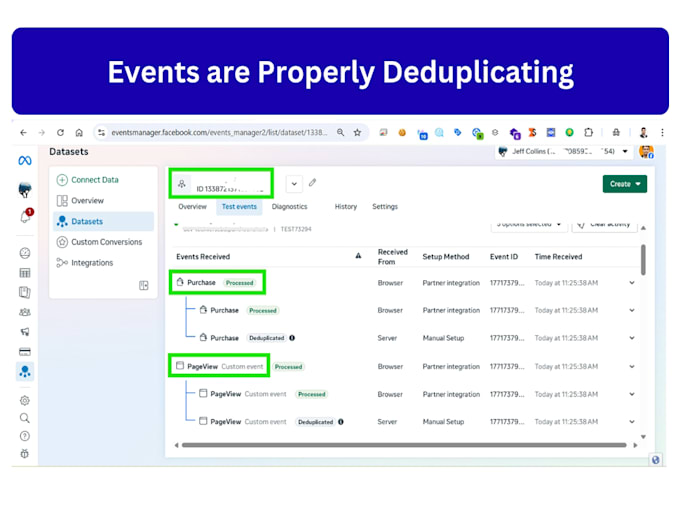Click the site info icon in address bar
Screen dimensions: 680x510
[x=101, y=133]
